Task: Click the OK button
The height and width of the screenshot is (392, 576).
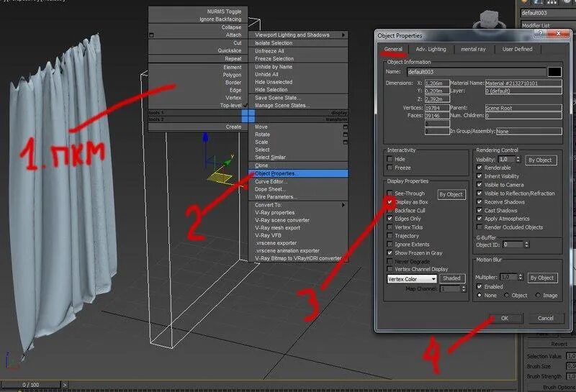Action: (x=505, y=318)
